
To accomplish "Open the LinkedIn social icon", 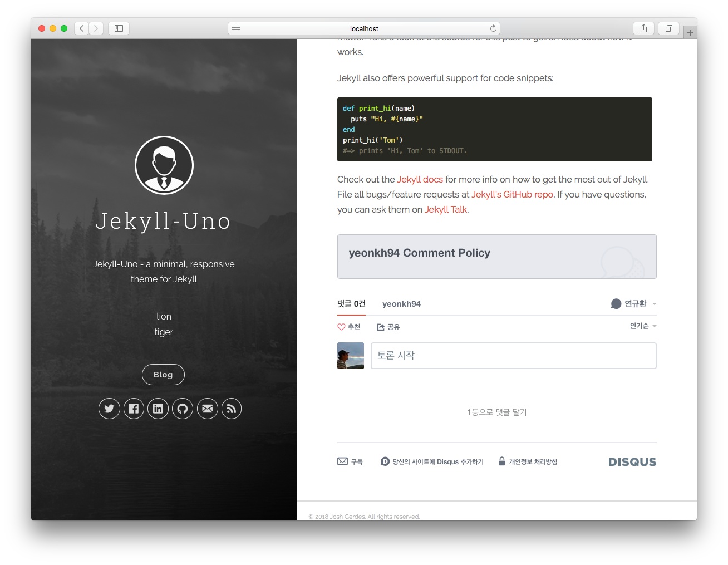I will tap(158, 409).
